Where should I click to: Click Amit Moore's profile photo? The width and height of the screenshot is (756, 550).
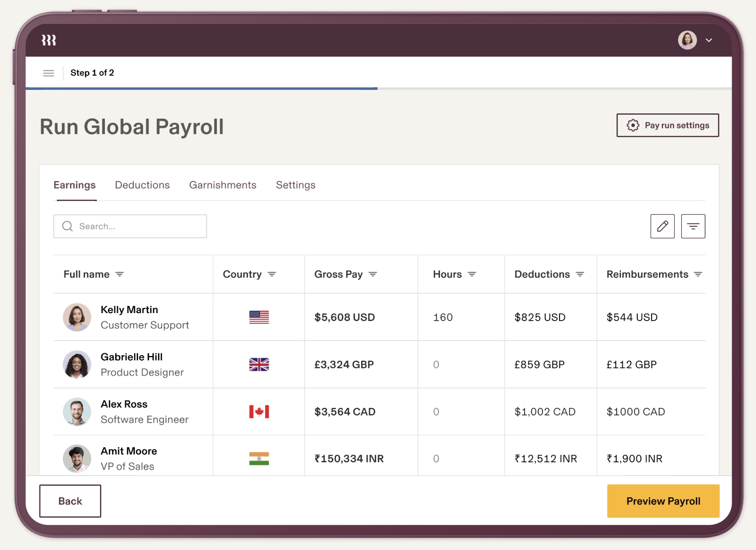[77, 459]
